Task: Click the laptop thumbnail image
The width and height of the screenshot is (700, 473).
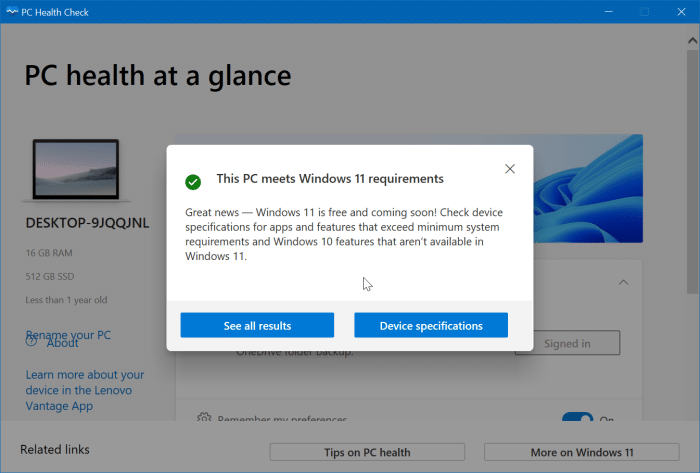Action: [x=76, y=170]
